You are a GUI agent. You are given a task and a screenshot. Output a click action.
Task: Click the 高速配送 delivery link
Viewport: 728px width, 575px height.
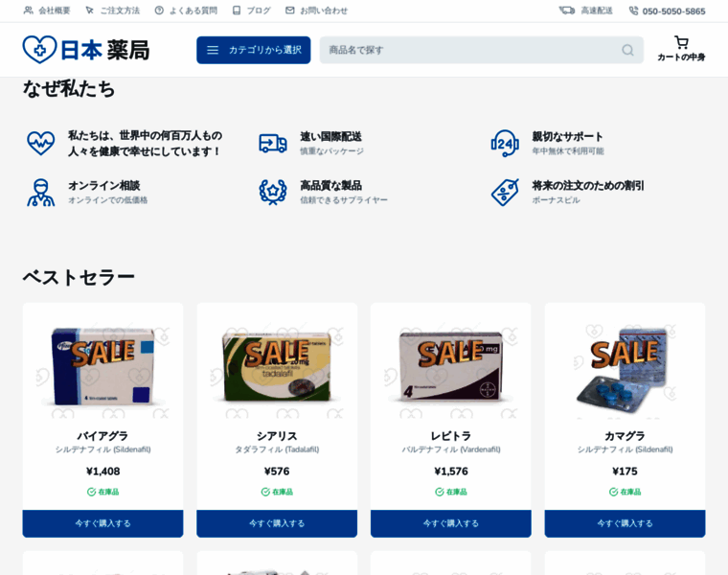point(597,11)
